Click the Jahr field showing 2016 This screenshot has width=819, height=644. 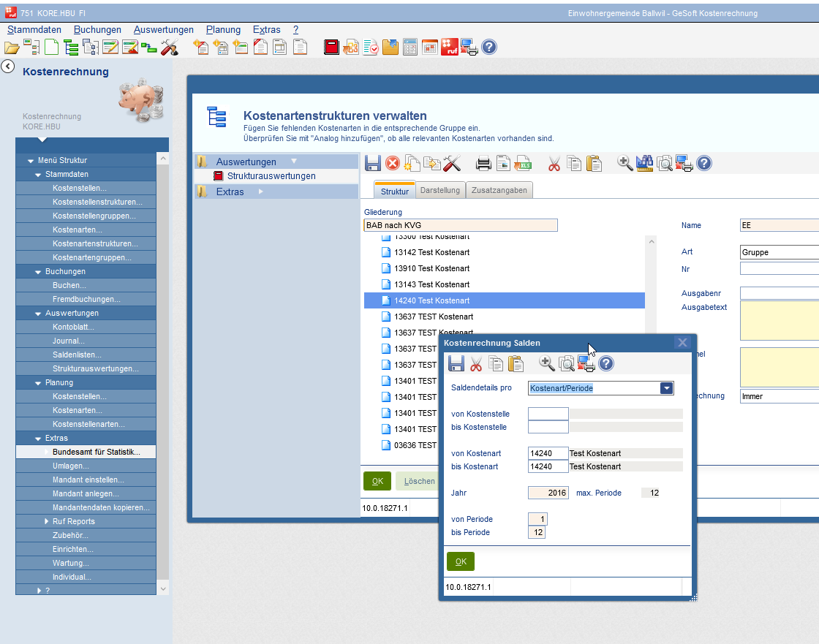tap(548, 493)
